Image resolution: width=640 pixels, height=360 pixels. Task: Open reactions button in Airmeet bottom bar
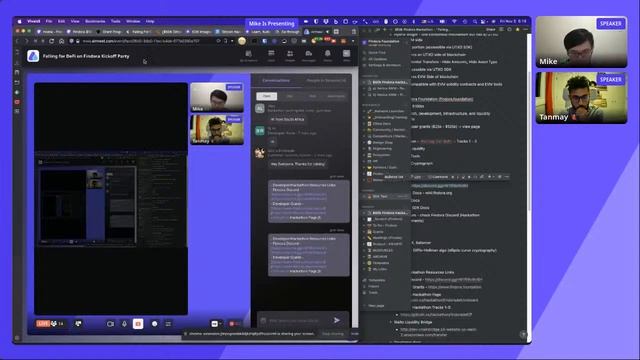[x=155, y=324]
